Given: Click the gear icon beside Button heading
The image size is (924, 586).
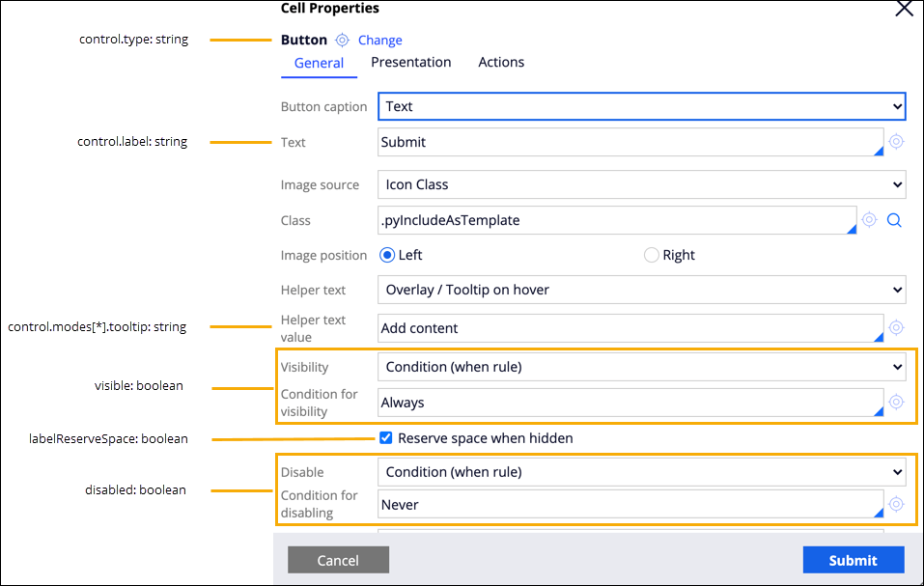Looking at the screenshot, I should [342, 41].
